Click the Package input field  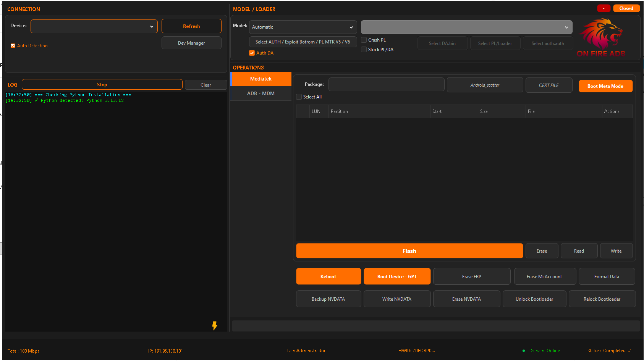[x=387, y=85]
